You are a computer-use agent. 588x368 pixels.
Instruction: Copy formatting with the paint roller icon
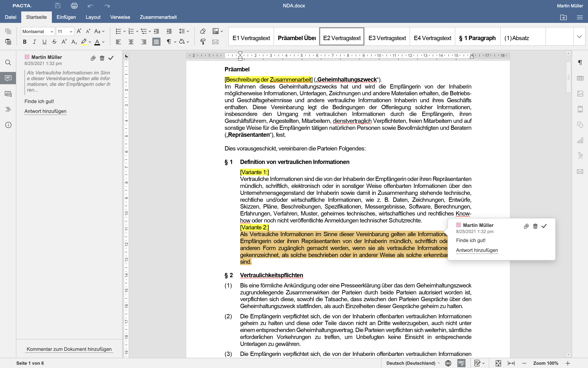203,42
